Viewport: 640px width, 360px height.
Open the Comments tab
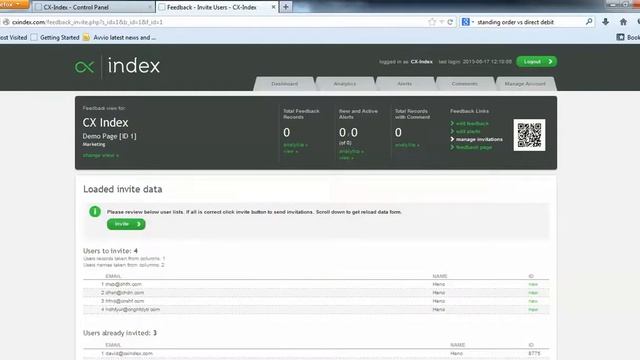pos(464,84)
